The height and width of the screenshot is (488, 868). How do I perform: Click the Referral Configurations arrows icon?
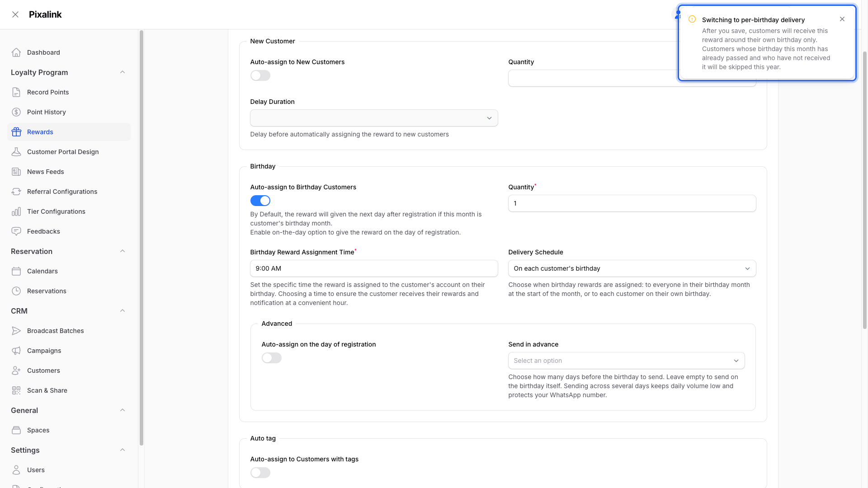(x=16, y=192)
